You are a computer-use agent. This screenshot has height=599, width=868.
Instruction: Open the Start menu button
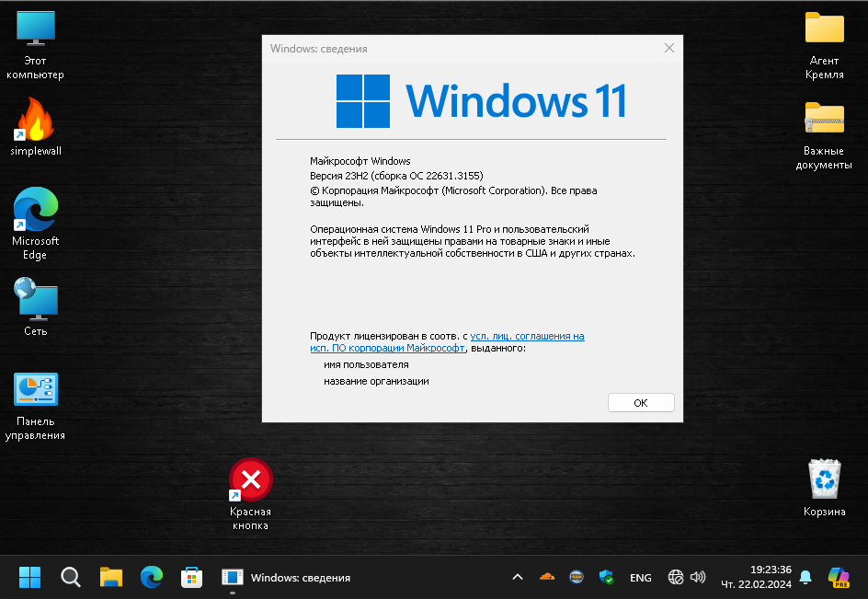tap(30, 578)
